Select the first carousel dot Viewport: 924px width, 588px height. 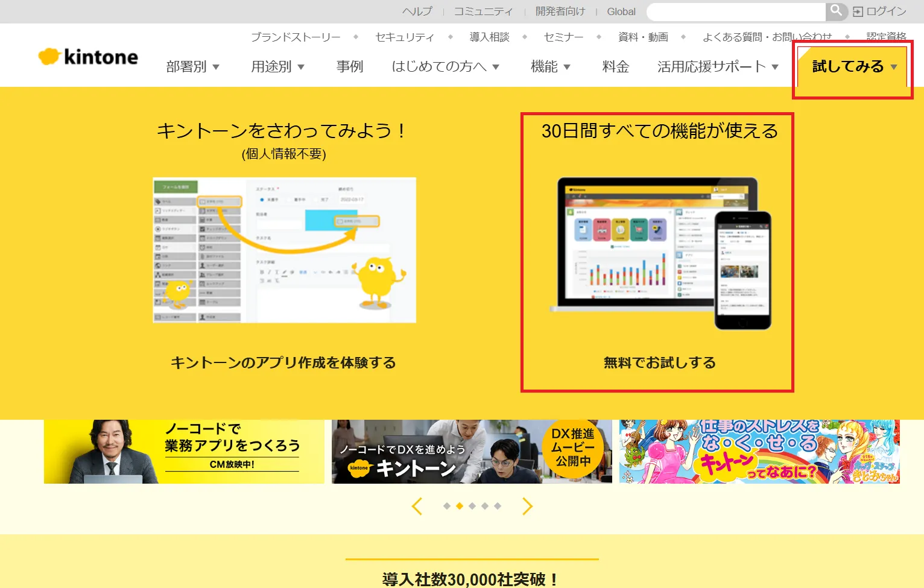(447, 506)
